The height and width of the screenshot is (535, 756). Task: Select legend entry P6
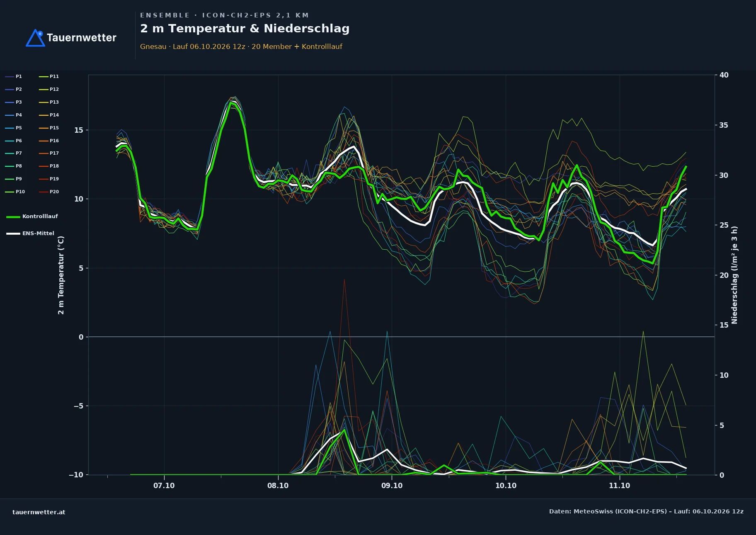pos(14,141)
